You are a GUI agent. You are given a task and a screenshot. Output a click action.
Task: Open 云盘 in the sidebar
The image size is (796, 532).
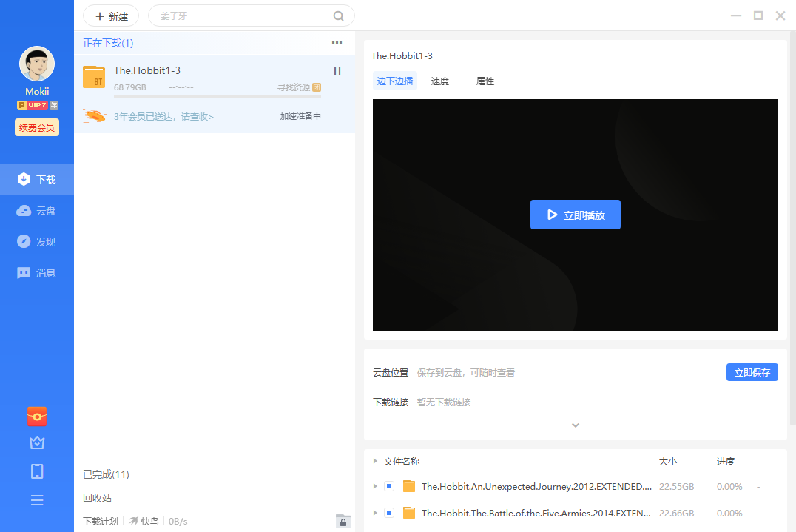[x=37, y=211]
